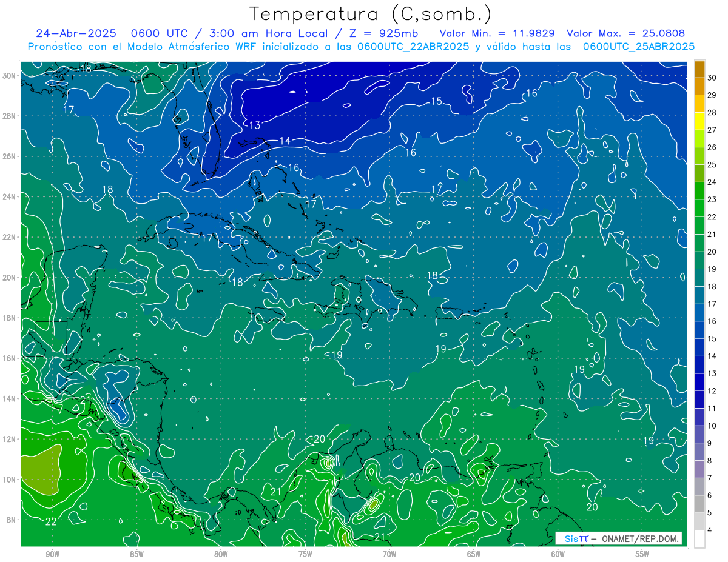
Task: Click the 12N latitude axis label
Action: coord(10,439)
